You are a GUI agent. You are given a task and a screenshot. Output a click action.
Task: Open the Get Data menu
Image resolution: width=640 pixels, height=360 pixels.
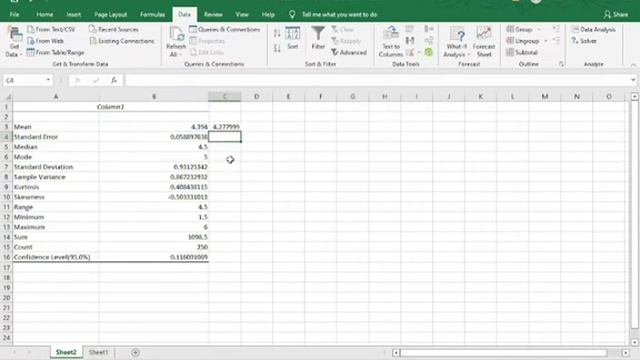tap(15, 42)
